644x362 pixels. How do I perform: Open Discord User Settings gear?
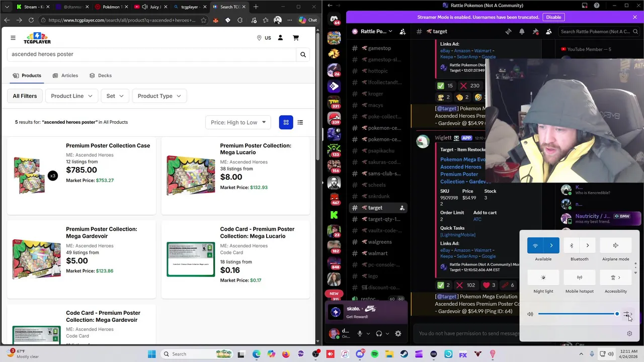point(398,333)
